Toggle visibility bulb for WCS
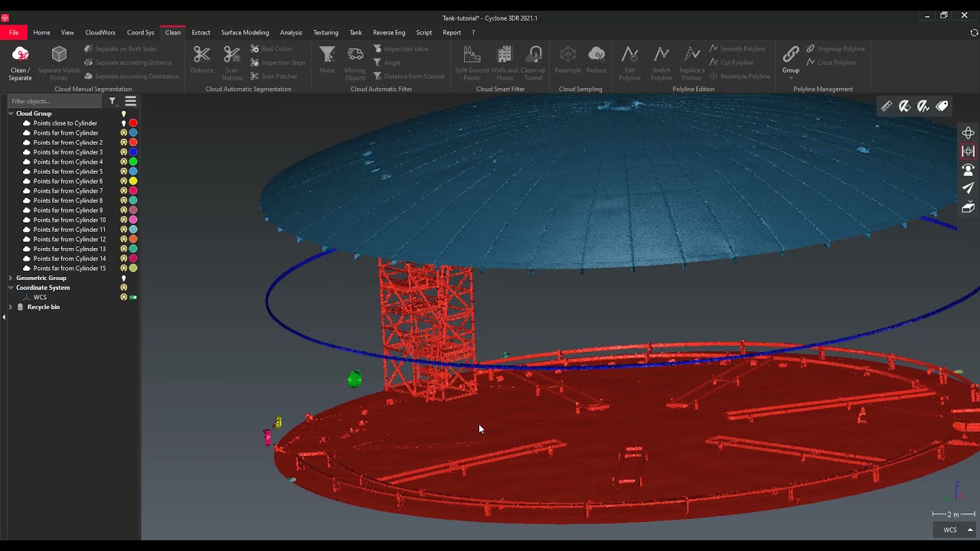This screenshot has height=551, width=980. [x=123, y=298]
